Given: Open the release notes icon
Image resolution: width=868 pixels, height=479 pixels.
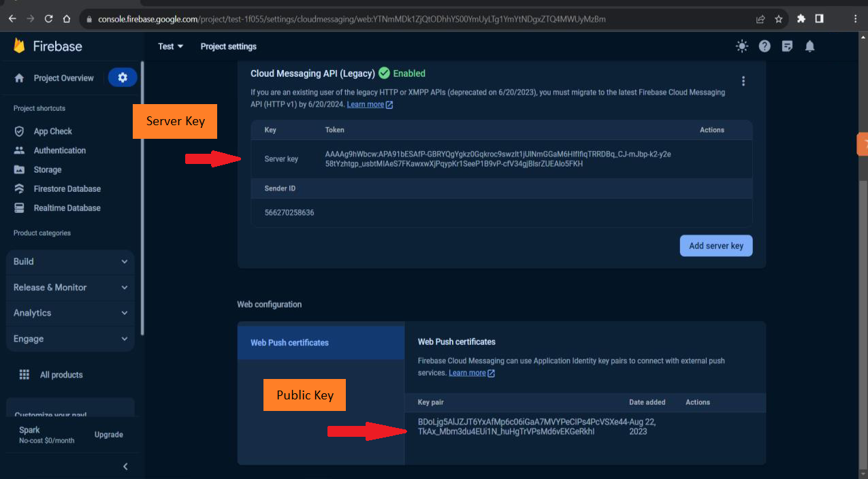Looking at the screenshot, I should [787, 46].
